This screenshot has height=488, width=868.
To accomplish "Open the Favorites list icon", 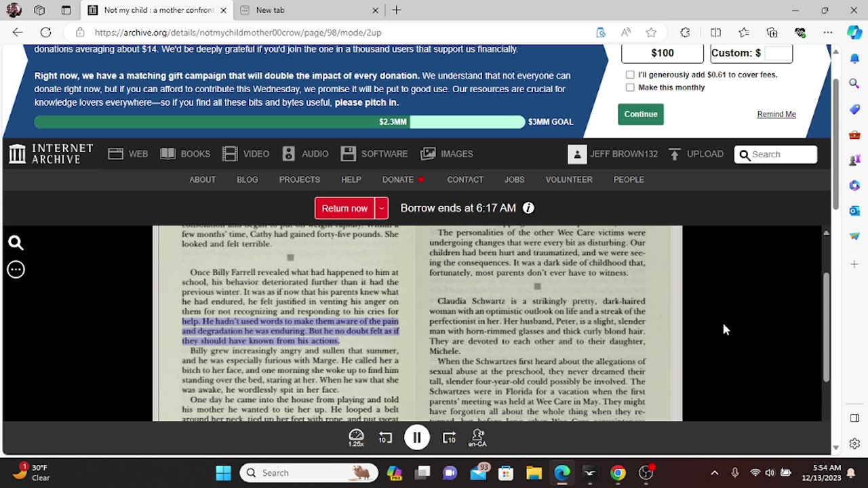I will coord(744,33).
